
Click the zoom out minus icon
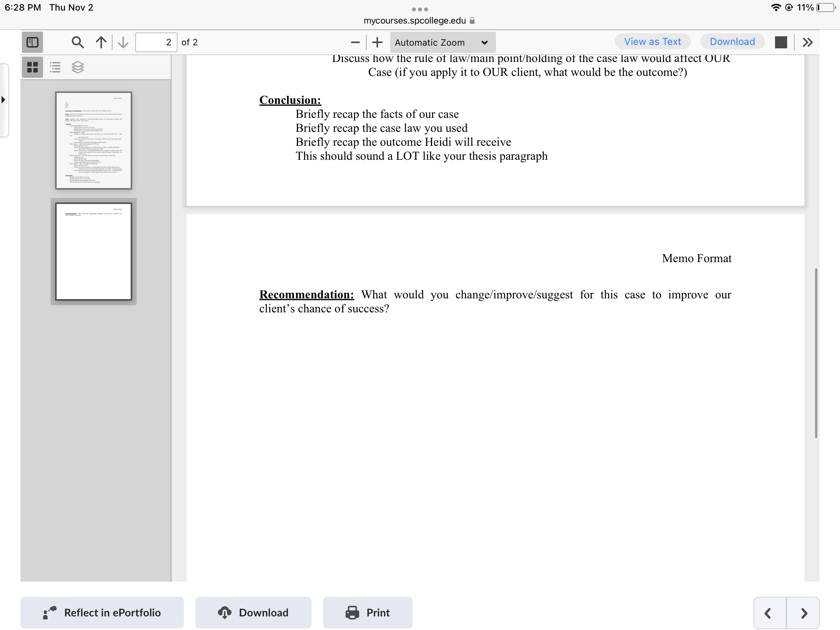[x=355, y=42]
